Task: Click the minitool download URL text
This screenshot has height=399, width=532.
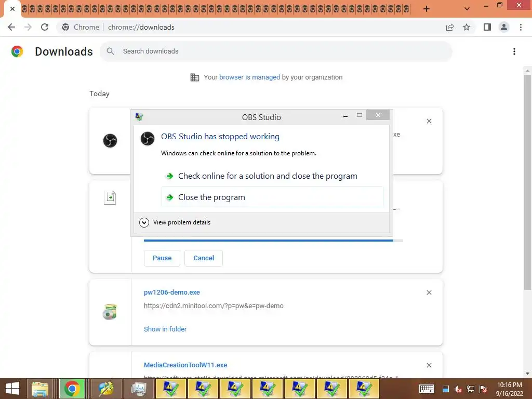Action: (x=214, y=306)
